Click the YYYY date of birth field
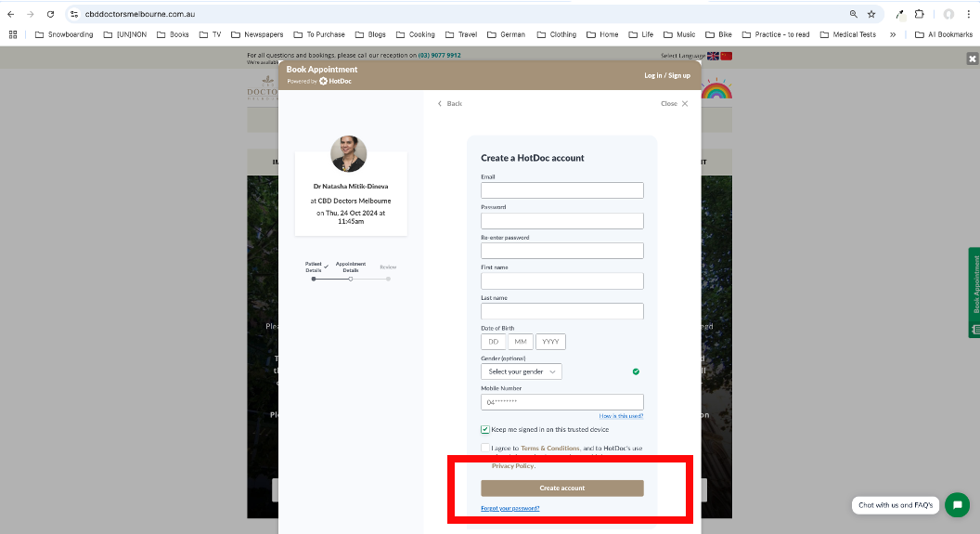Image resolution: width=980 pixels, height=534 pixels. coord(550,342)
